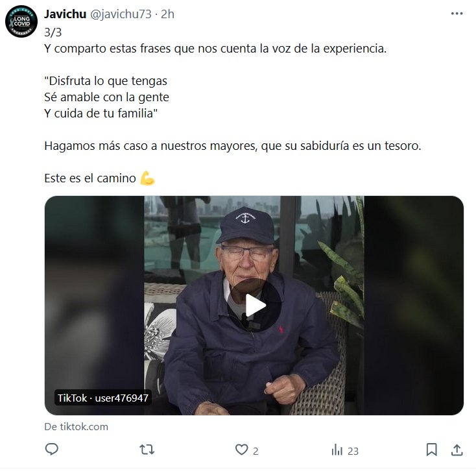This screenshot has height=471, width=476.
Task: Click the flexed biceps emoji
Action: tap(148, 178)
